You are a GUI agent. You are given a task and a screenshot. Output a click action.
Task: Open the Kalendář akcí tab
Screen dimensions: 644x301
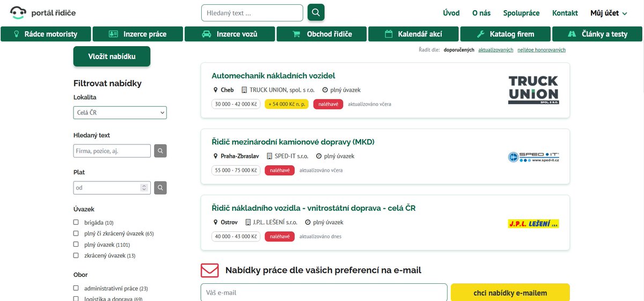[x=413, y=34]
